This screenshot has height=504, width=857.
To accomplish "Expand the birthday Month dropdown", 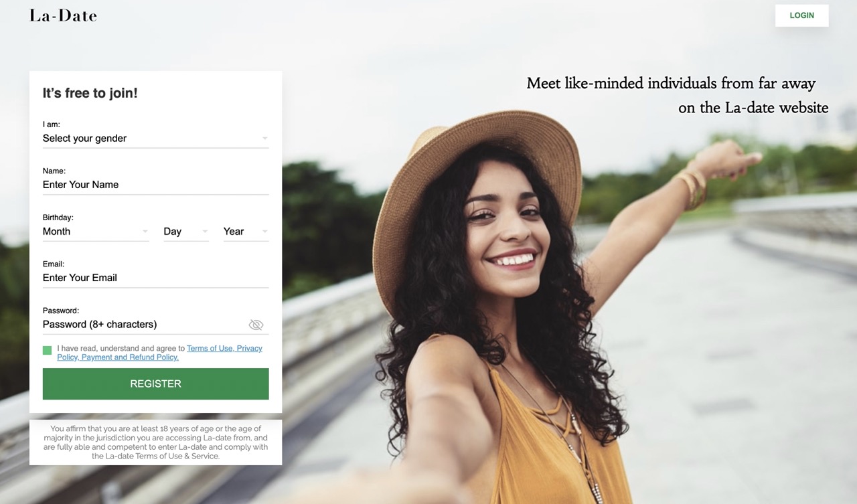I will [x=96, y=232].
